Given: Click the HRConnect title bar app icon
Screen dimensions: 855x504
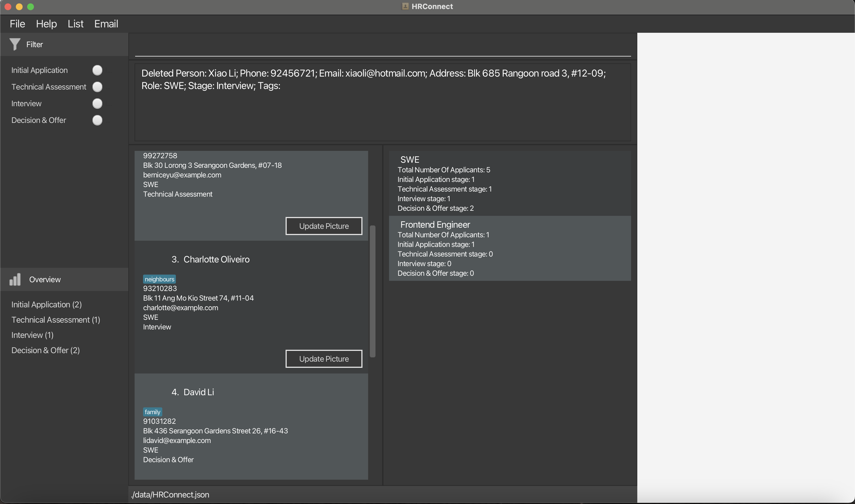Looking at the screenshot, I should tap(405, 6).
